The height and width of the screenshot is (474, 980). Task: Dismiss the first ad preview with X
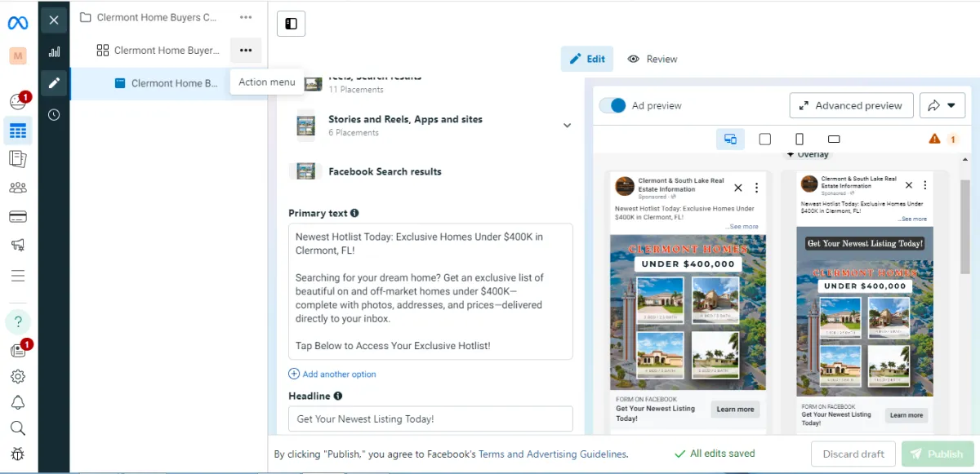(x=738, y=188)
